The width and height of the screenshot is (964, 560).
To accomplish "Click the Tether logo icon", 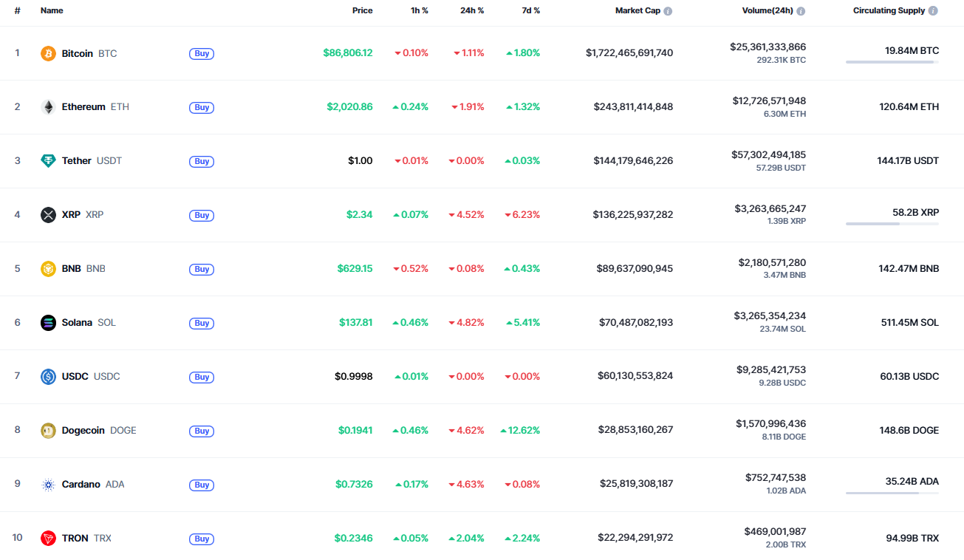I will click(48, 161).
